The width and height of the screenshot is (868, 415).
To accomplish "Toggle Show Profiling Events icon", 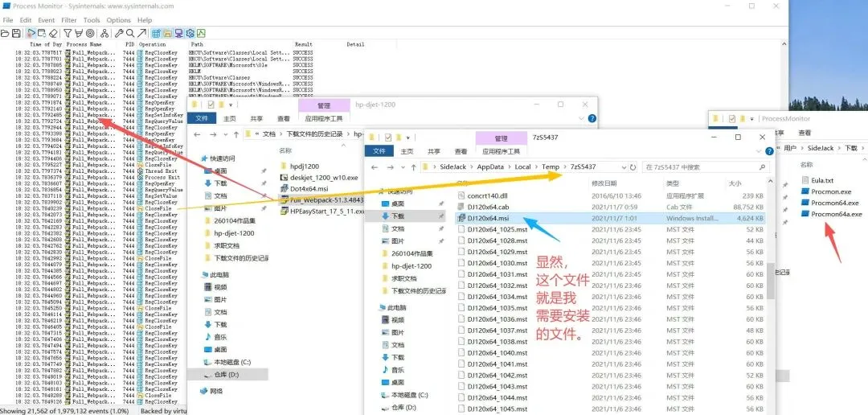I will 201,33.
